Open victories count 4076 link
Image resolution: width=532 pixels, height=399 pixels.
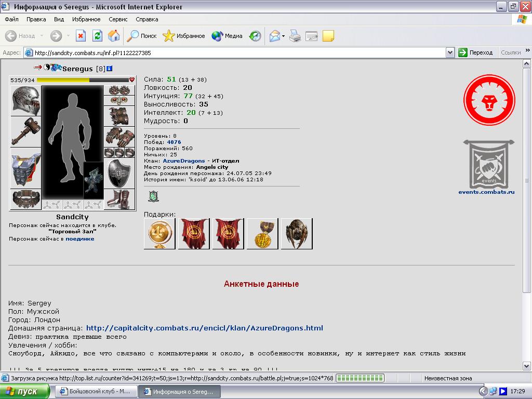174,142
